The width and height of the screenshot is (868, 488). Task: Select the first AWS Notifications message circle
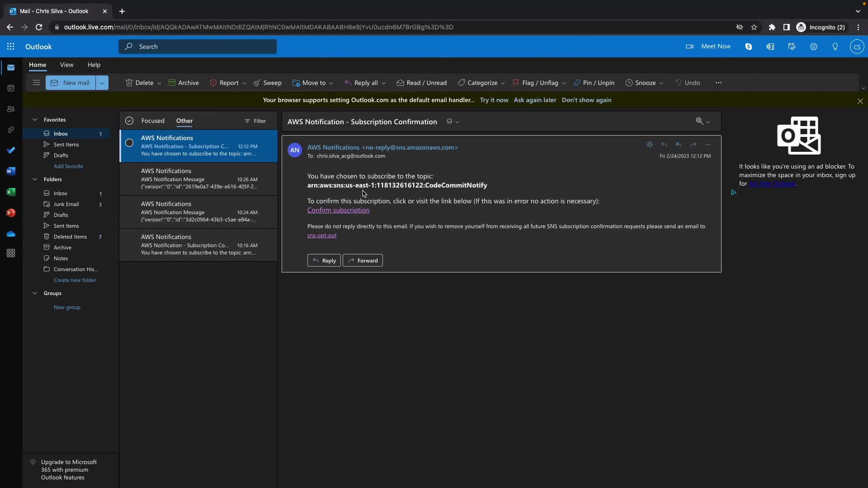click(x=129, y=143)
